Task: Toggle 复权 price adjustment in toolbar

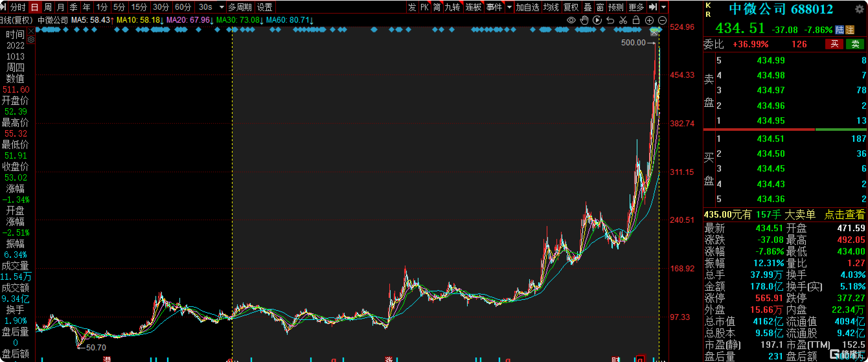Action: click(571, 7)
